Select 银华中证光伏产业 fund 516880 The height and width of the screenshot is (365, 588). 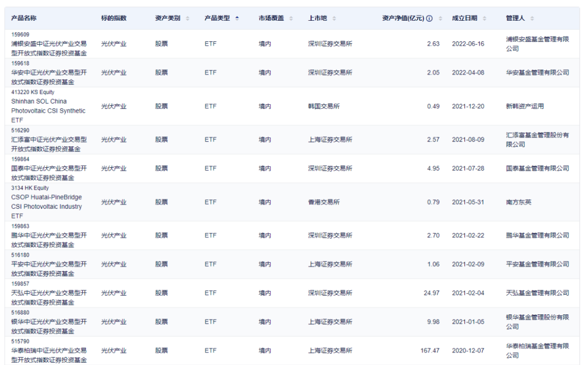click(x=49, y=326)
